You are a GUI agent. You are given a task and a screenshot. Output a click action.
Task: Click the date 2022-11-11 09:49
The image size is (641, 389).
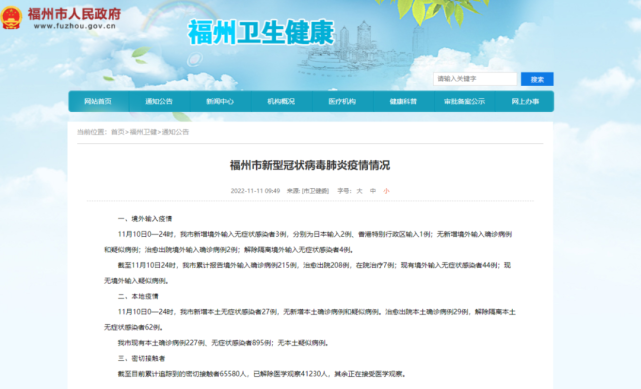point(255,191)
